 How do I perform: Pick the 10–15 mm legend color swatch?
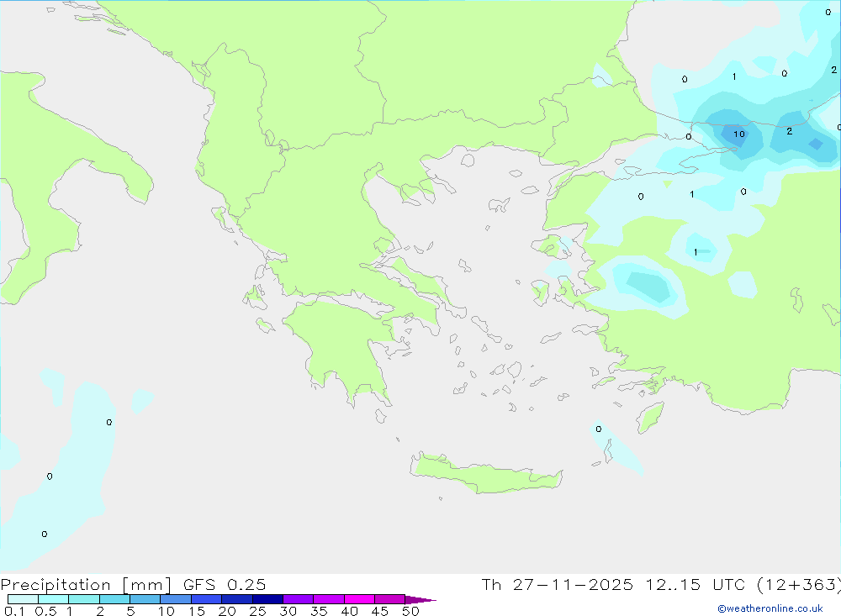[176, 599]
